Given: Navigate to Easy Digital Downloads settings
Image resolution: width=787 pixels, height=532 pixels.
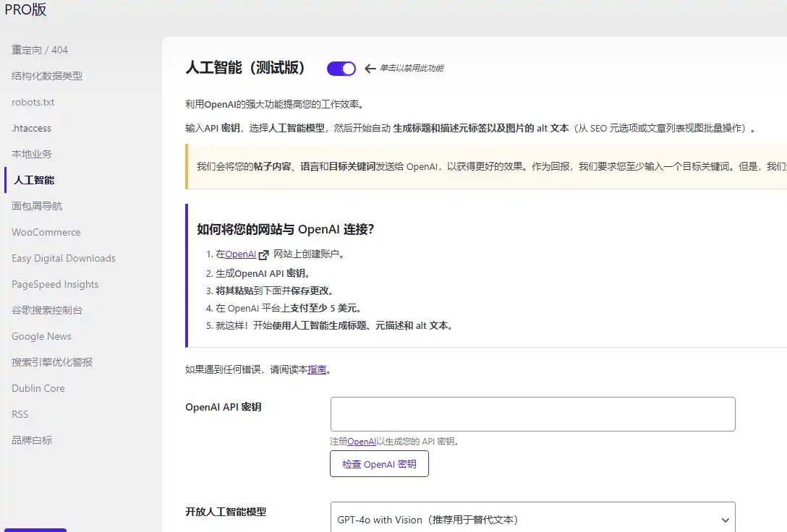Looking at the screenshot, I should [x=64, y=258].
